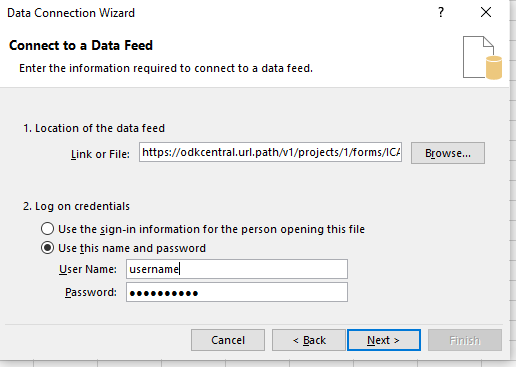Click the greyed-out Finish button
The image size is (516, 367).
(x=465, y=340)
